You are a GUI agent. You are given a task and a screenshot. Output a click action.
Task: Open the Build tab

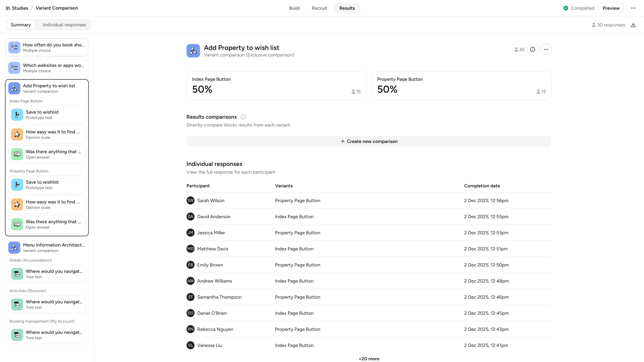coord(294,8)
